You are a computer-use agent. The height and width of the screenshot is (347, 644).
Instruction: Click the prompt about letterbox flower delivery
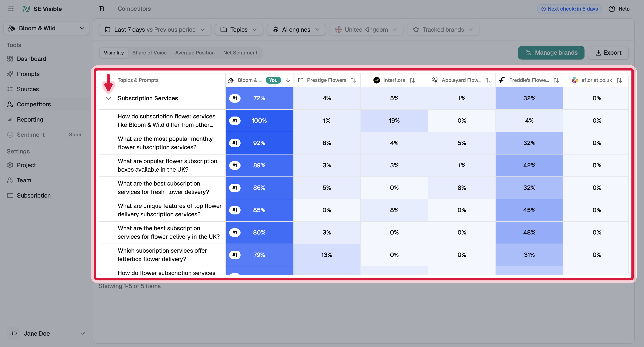pyautogui.click(x=162, y=255)
